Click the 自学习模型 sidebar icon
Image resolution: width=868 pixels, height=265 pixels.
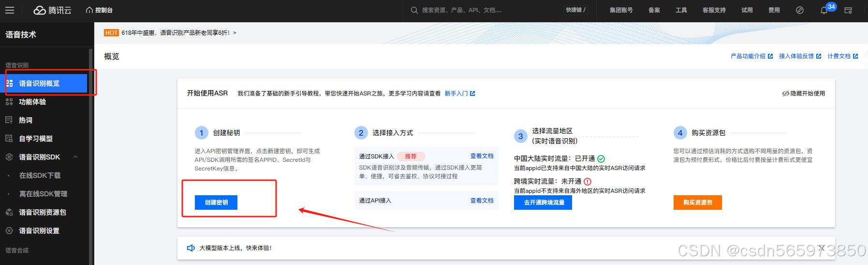[x=9, y=139]
